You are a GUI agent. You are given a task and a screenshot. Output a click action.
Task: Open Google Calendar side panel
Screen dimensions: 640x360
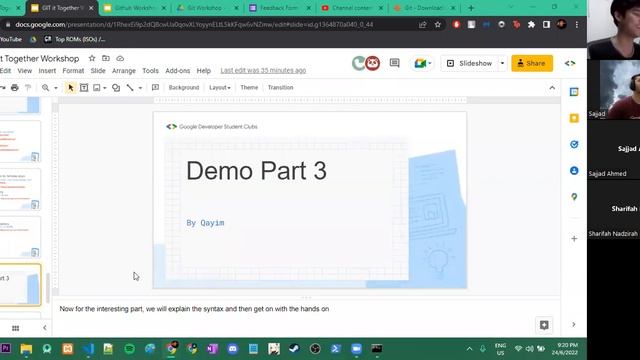574,92
